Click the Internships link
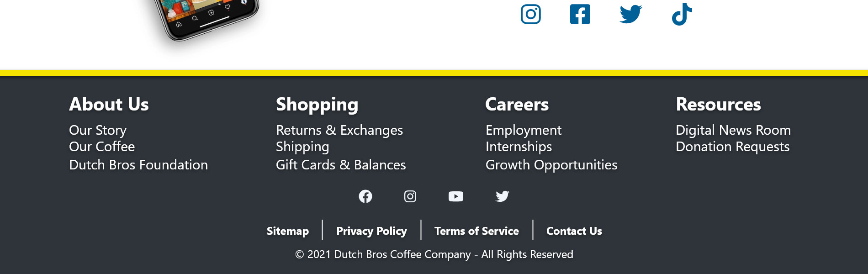 519,147
